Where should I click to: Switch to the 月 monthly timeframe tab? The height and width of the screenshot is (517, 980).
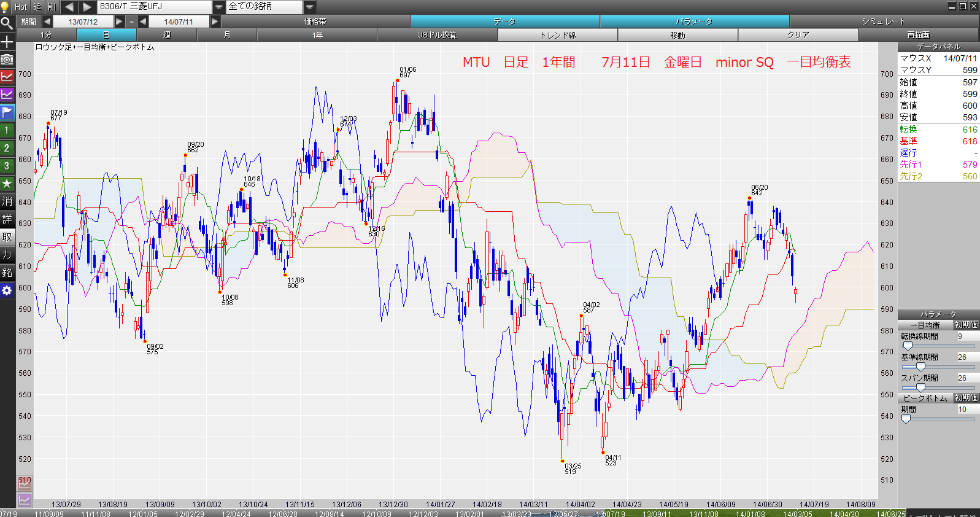226,35
